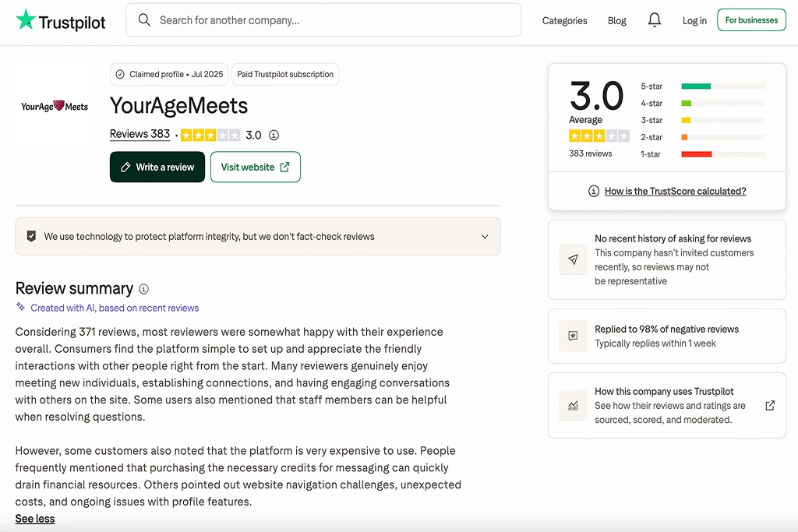Viewport: 798px width, 532px height.
Task: Open the Categories menu
Action: [x=564, y=20]
